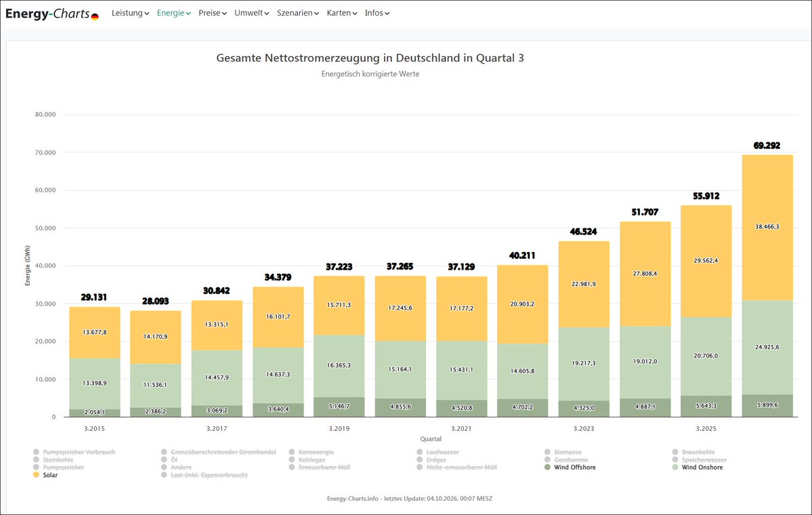Show Kernenergie via the legend
The height and width of the screenshot is (515, 812).
click(x=312, y=452)
